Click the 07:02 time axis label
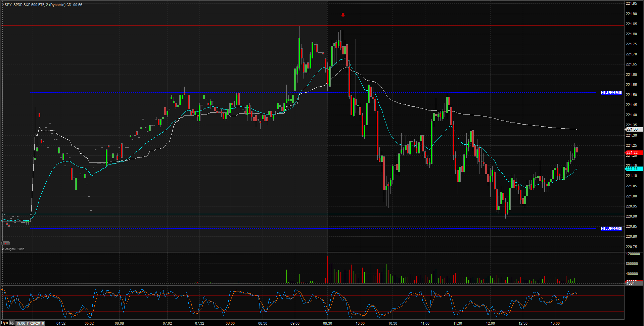644x326 pixels. coord(167,323)
